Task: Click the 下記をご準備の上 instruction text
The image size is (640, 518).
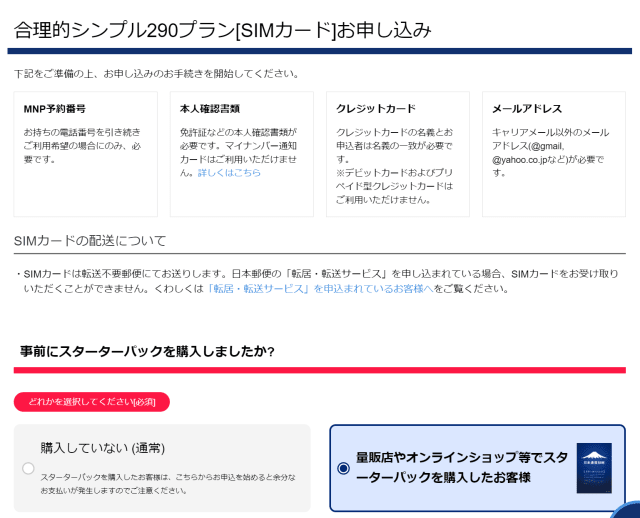Action: click(157, 74)
